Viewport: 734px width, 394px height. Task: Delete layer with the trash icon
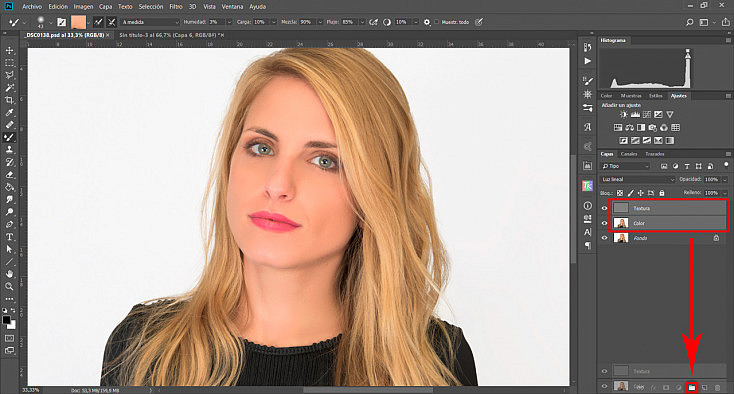[x=718, y=387]
